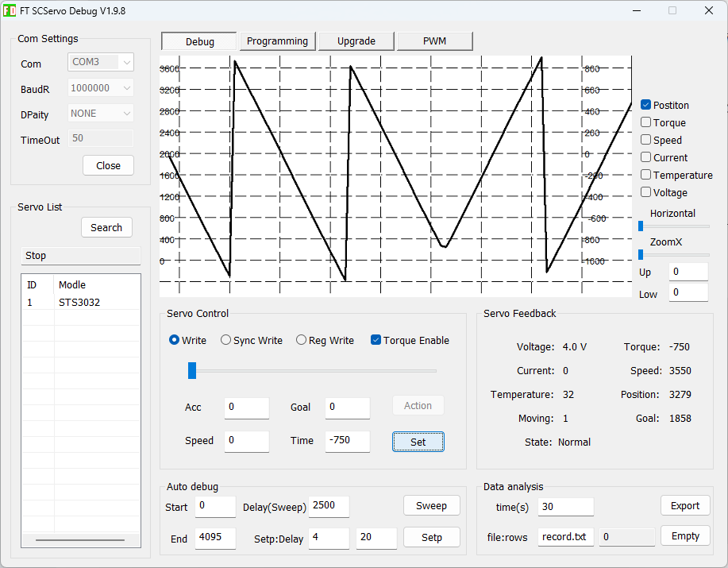
Task: Click the Position feedback value 3279
Action: 680,394
